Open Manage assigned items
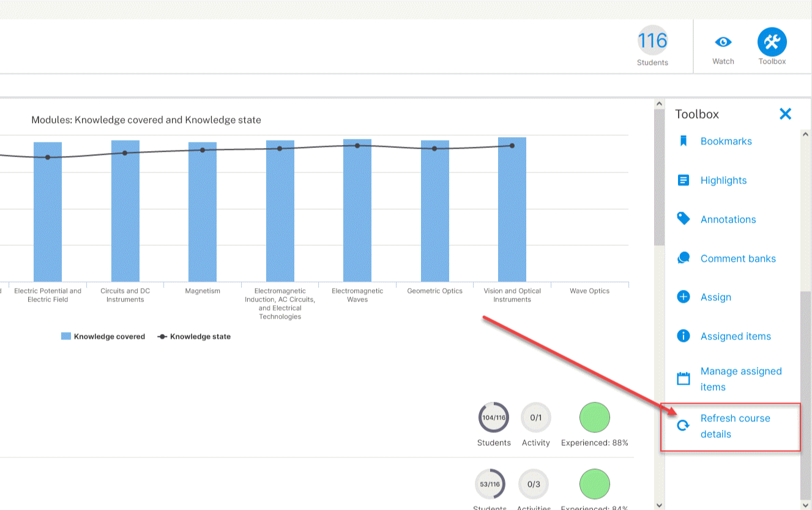The width and height of the screenshot is (812, 510). click(x=741, y=379)
